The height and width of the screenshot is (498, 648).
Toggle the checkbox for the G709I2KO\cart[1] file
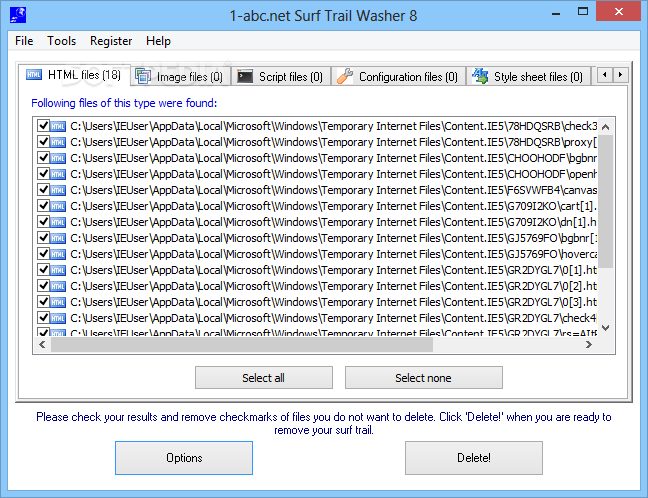click(x=43, y=206)
